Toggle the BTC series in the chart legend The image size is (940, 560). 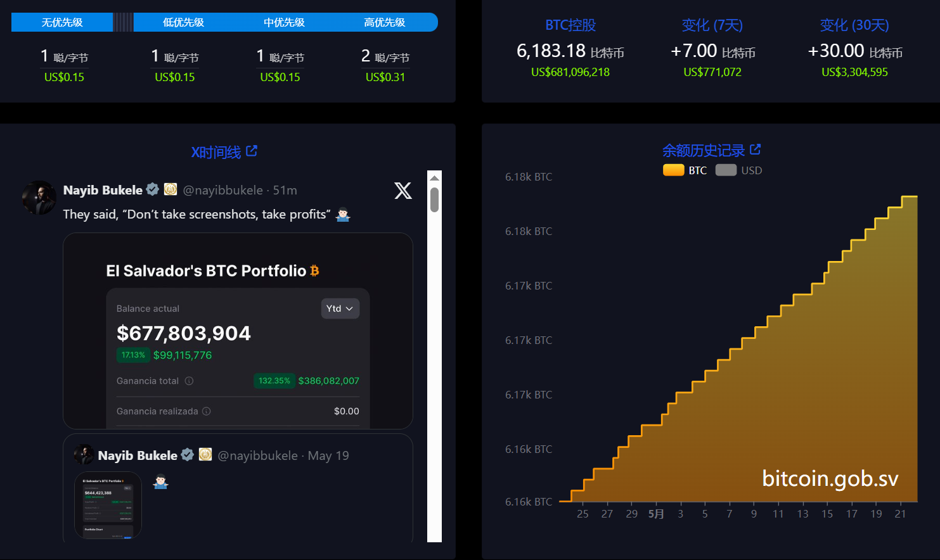point(685,170)
